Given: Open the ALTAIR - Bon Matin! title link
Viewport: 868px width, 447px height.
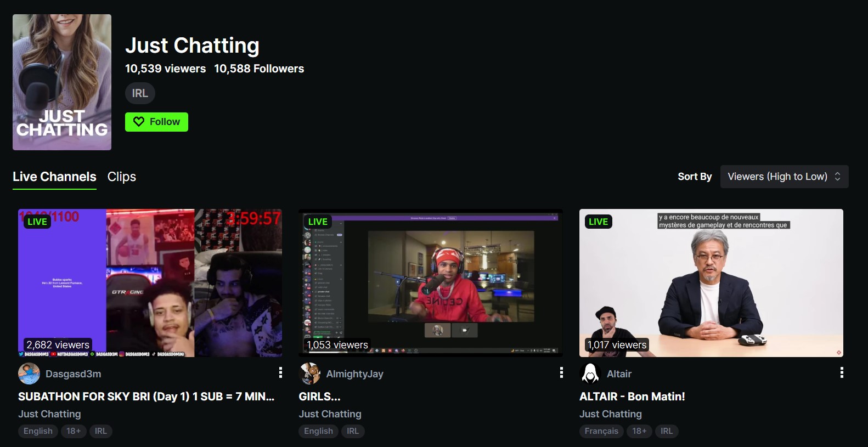Looking at the screenshot, I should 632,397.
